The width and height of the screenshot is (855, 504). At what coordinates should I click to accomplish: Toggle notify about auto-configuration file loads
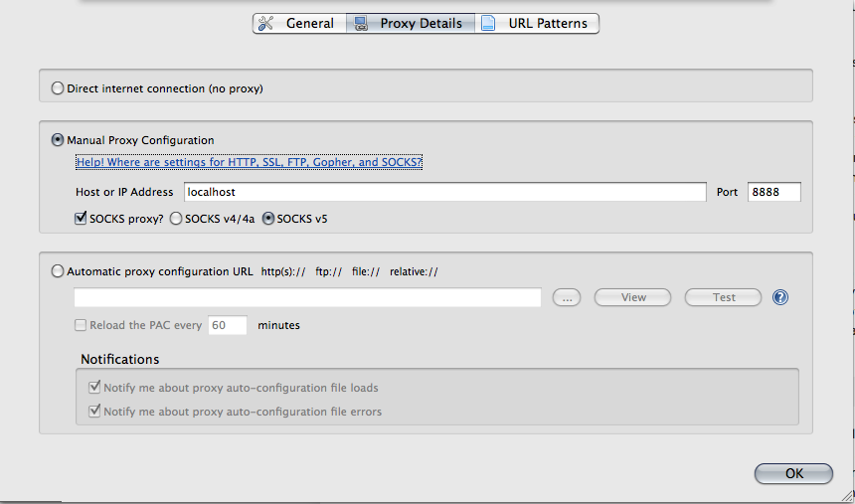95,388
